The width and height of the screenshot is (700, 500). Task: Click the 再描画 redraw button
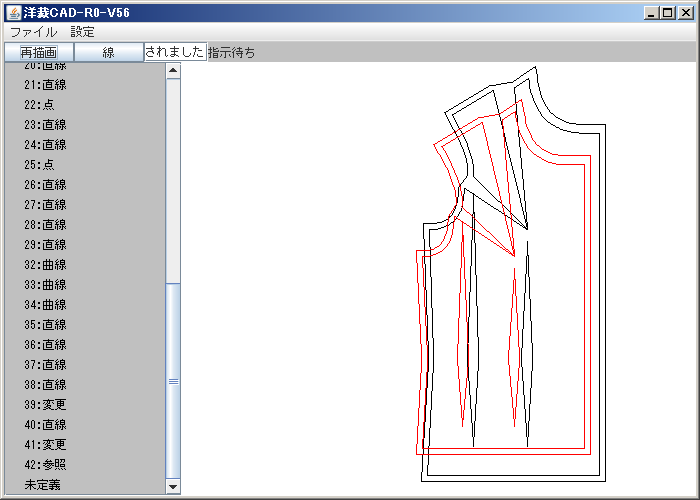pyautogui.click(x=39, y=52)
